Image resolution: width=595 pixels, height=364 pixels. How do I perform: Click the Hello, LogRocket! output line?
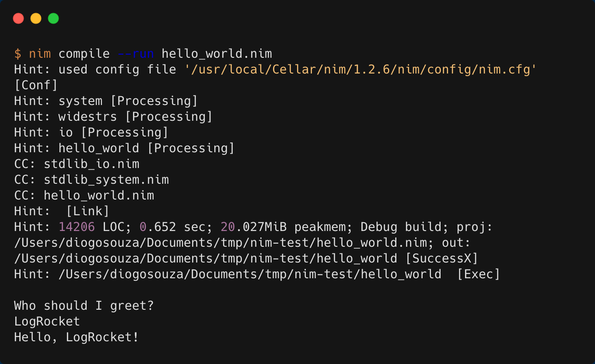click(76, 337)
